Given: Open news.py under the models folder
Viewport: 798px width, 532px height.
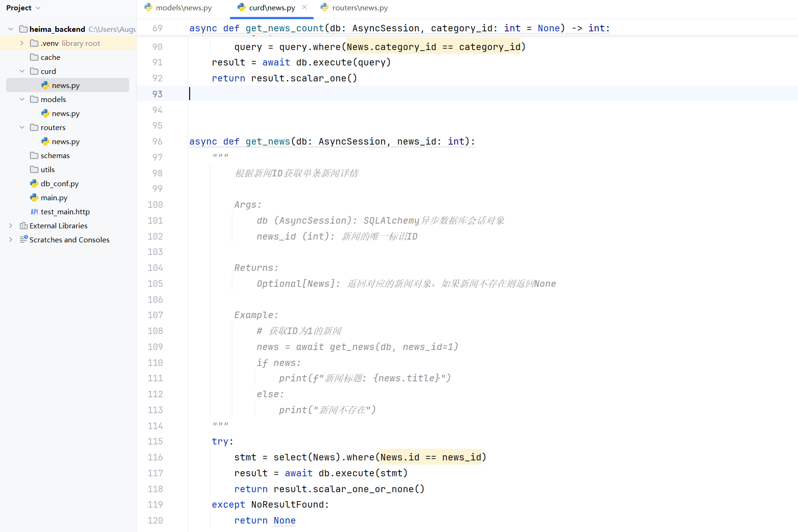Looking at the screenshot, I should pyautogui.click(x=66, y=113).
